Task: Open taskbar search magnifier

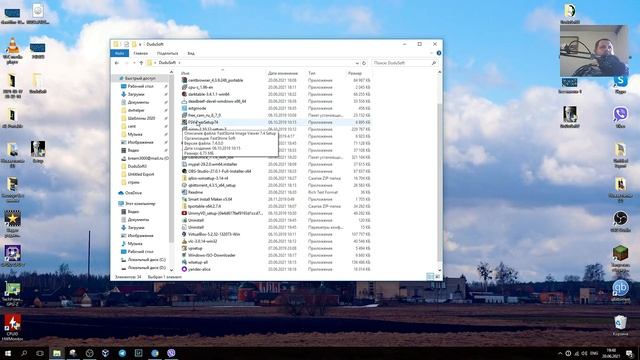Action: (x=24, y=353)
